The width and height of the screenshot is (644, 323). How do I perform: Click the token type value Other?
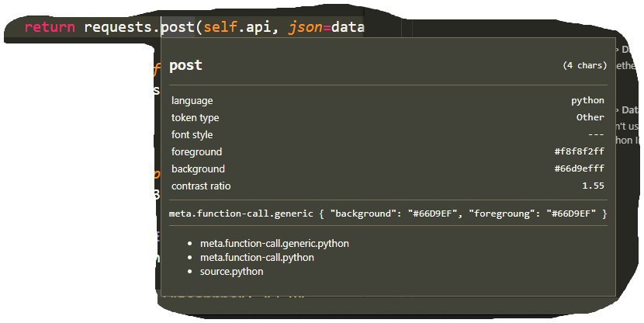tap(590, 118)
